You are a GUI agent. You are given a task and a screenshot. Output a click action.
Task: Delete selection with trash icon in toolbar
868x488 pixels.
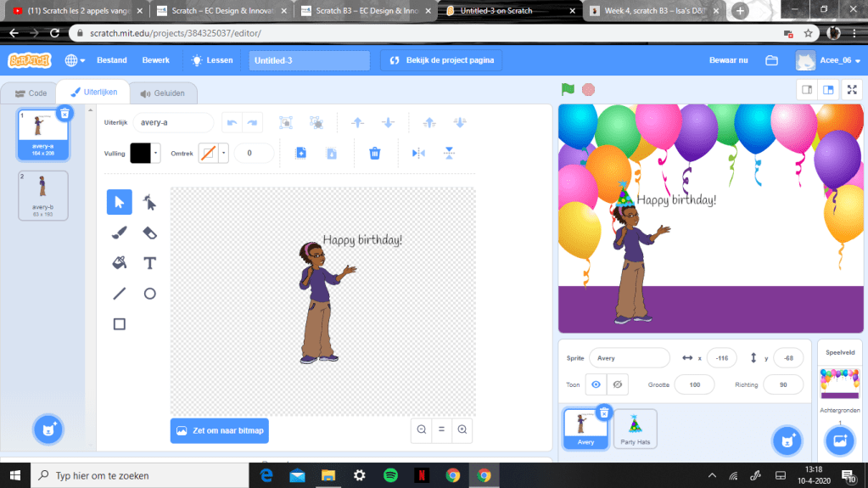(x=374, y=153)
